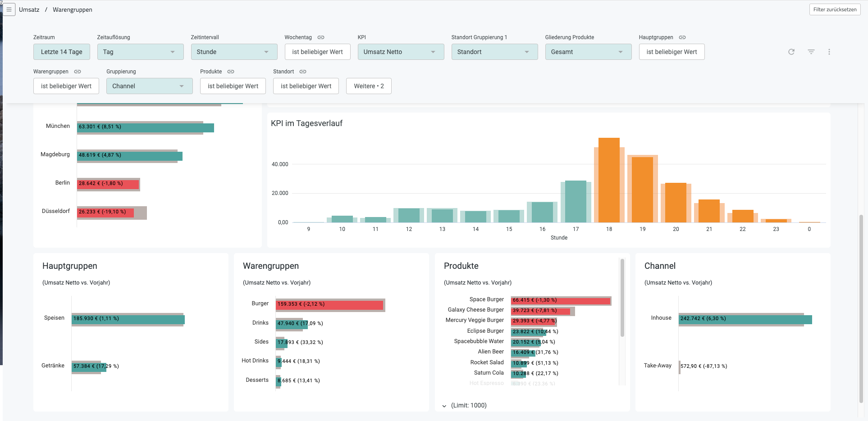Click Alien Beer product label

pyautogui.click(x=491, y=352)
